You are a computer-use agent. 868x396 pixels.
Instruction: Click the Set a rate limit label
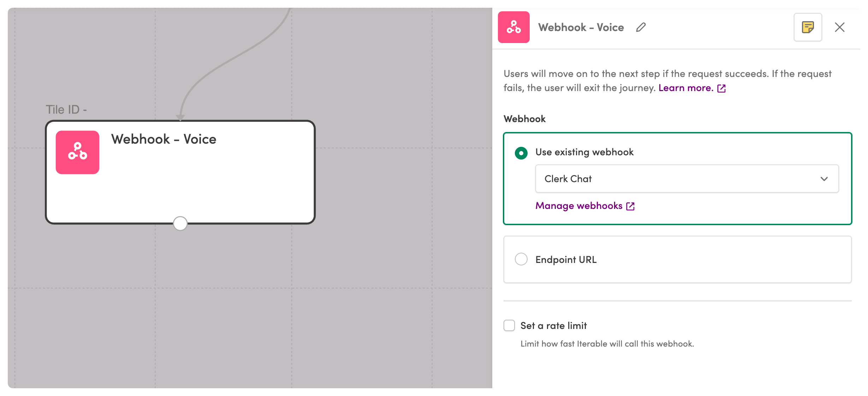point(553,325)
